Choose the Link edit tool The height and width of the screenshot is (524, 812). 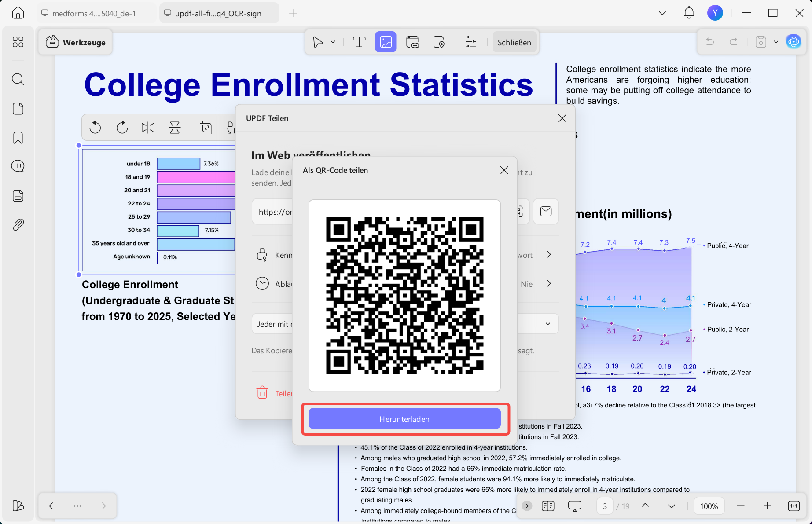(x=412, y=42)
